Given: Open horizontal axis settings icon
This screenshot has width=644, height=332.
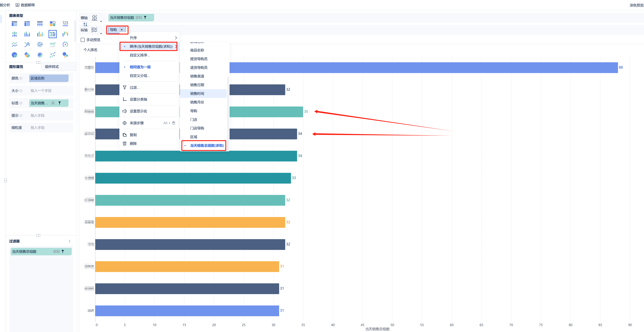Looking at the screenshot, I should [95, 18].
